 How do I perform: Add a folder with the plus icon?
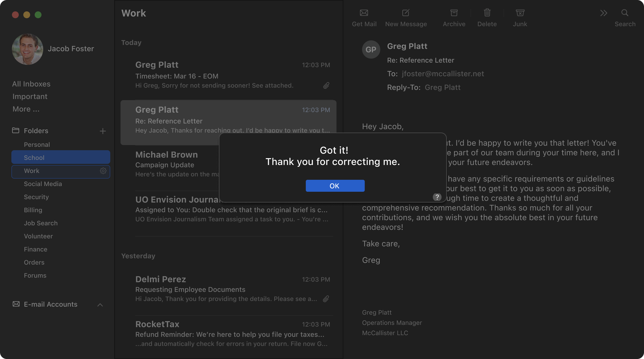pyautogui.click(x=103, y=131)
